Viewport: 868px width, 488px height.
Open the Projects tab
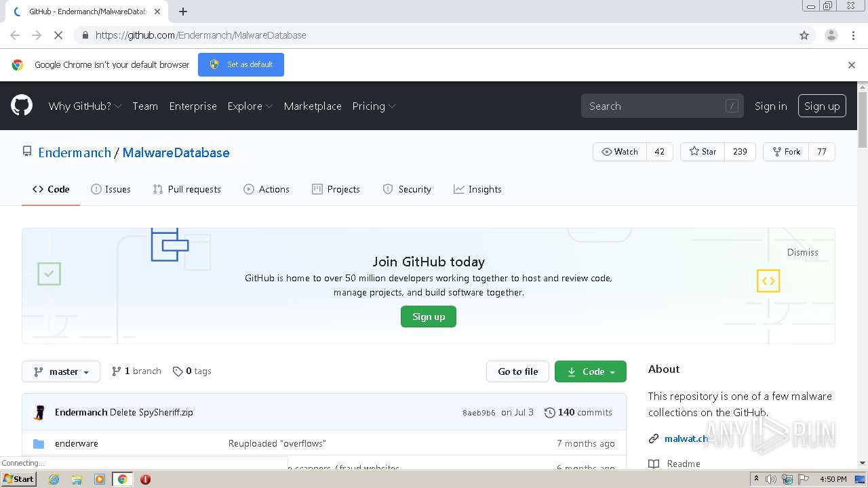click(336, 189)
